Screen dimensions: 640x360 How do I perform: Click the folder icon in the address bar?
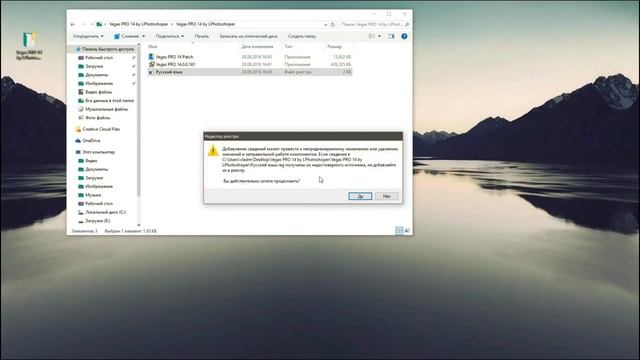pyautogui.click(x=99, y=24)
